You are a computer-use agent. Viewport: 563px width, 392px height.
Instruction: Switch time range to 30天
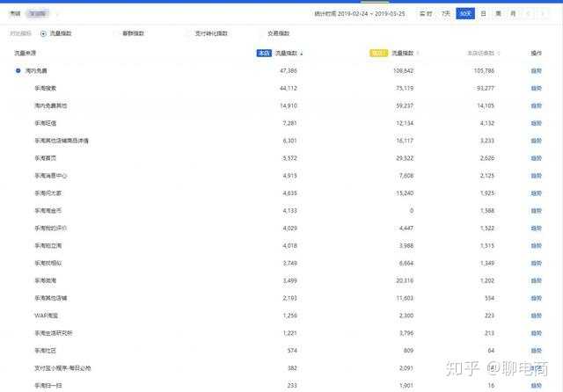pos(465,14)
